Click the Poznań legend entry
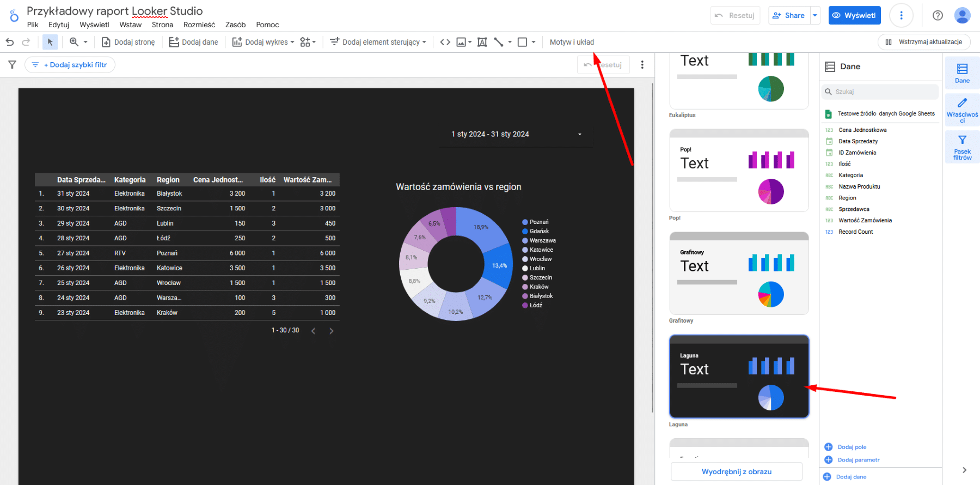Viewport: 980px width, 485px height. (535, 222)
